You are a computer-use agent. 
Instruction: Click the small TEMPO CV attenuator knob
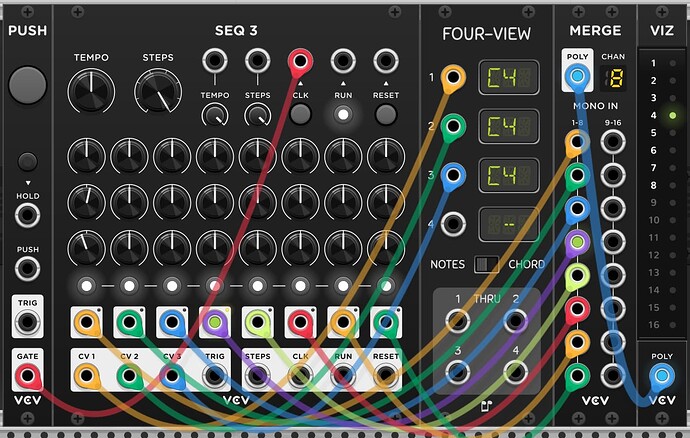coord(215,115)
